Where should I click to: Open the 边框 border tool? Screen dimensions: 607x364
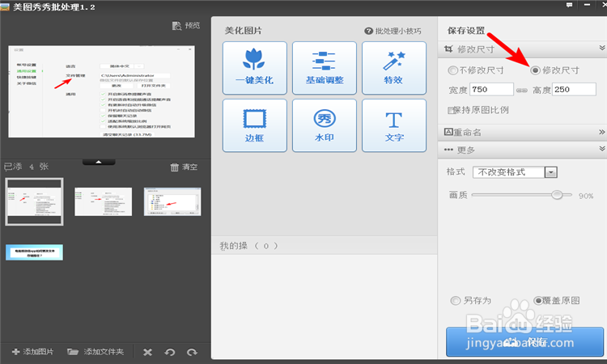255,125
